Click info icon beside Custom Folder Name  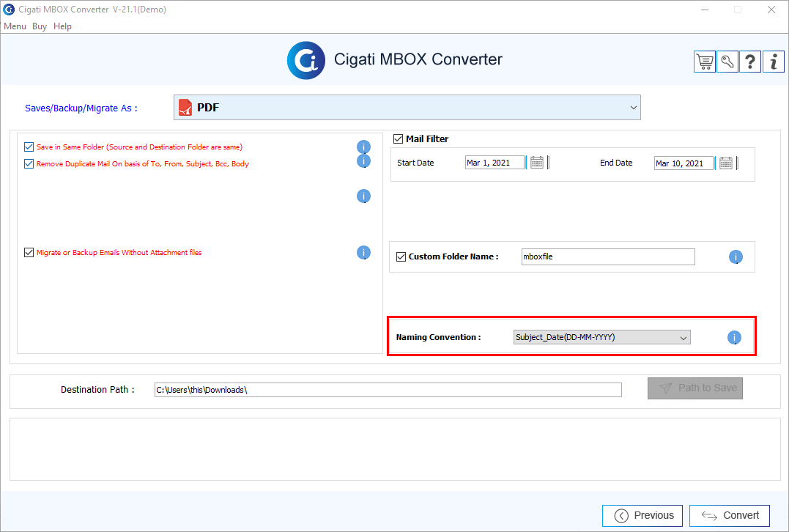click(736, 257)
